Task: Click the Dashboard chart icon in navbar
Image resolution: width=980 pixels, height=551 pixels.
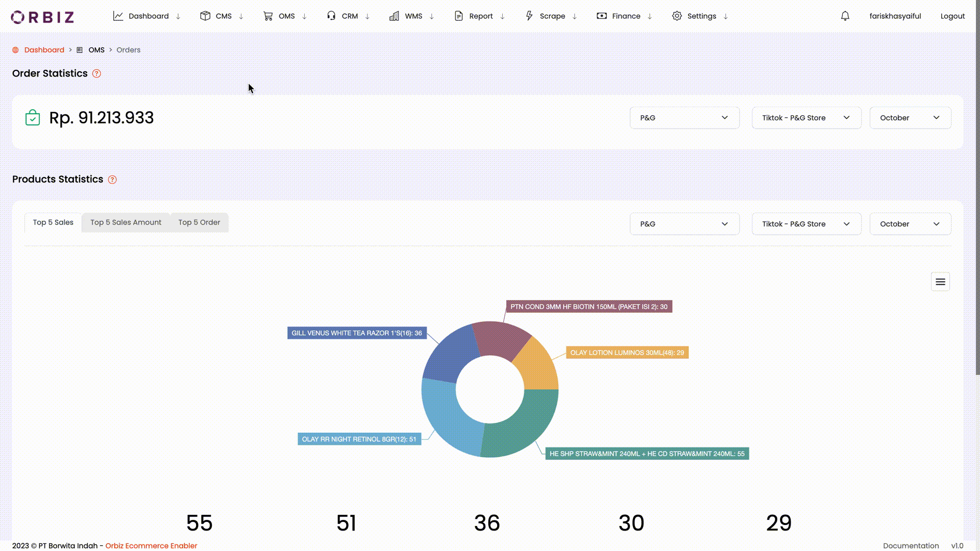Action: coord(118,16)
